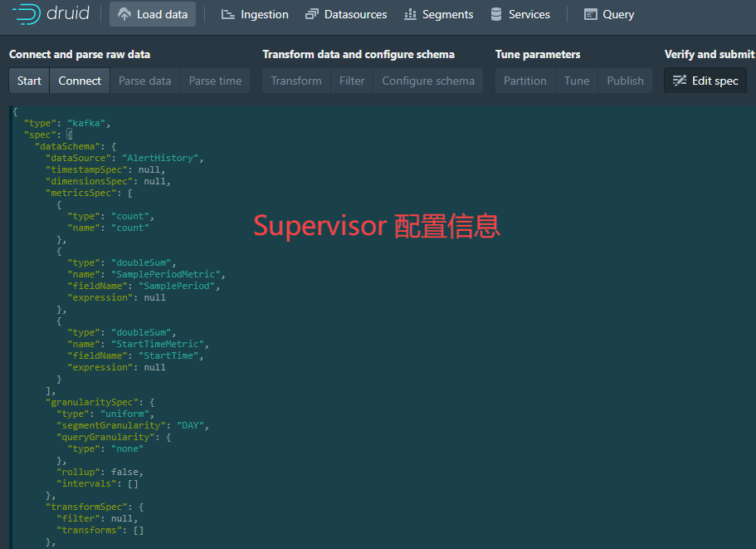The width and height of the screenshot is (756, 549).
Task: Click the "intervals" key in the spec
Action: click(x=86, y=483)
